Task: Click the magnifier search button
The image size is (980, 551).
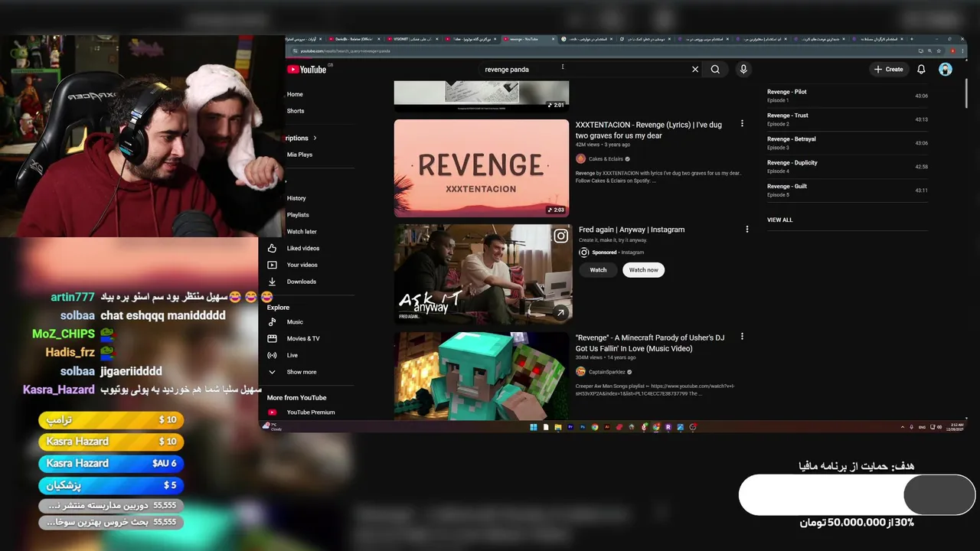Action: (x=715, y=70)
